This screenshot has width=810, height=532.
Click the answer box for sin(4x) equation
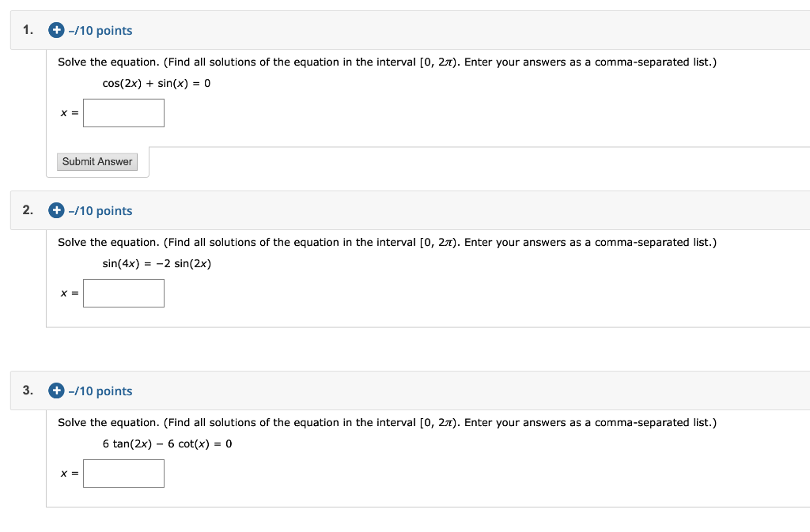(x=123, y=292)
